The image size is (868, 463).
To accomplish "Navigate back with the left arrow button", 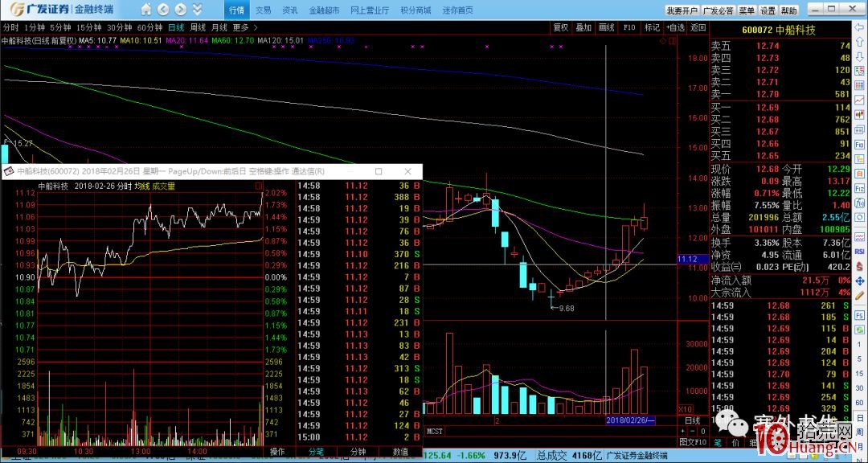I will (x=162, y=10).
